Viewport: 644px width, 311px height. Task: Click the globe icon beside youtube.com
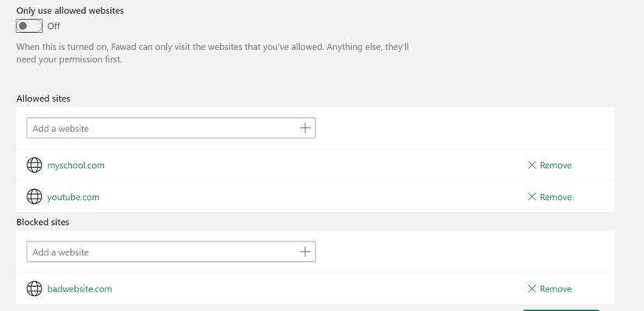point(34,197)
